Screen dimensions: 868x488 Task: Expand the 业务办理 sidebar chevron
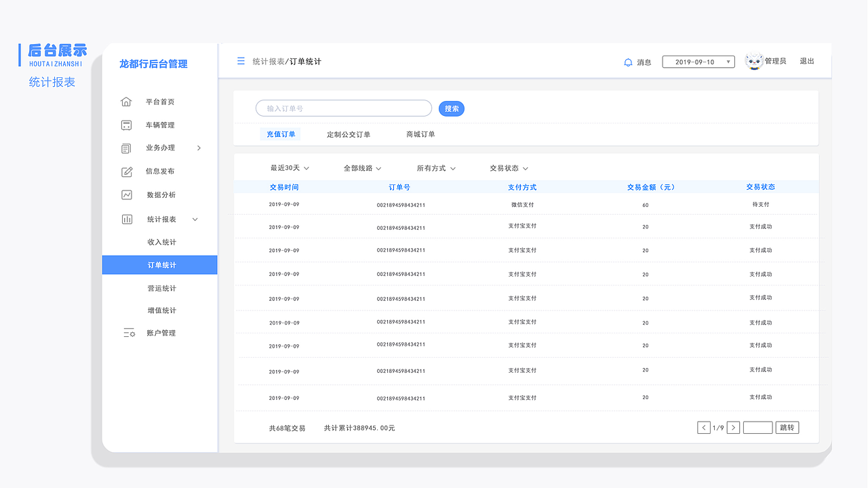tap(199, 148)
